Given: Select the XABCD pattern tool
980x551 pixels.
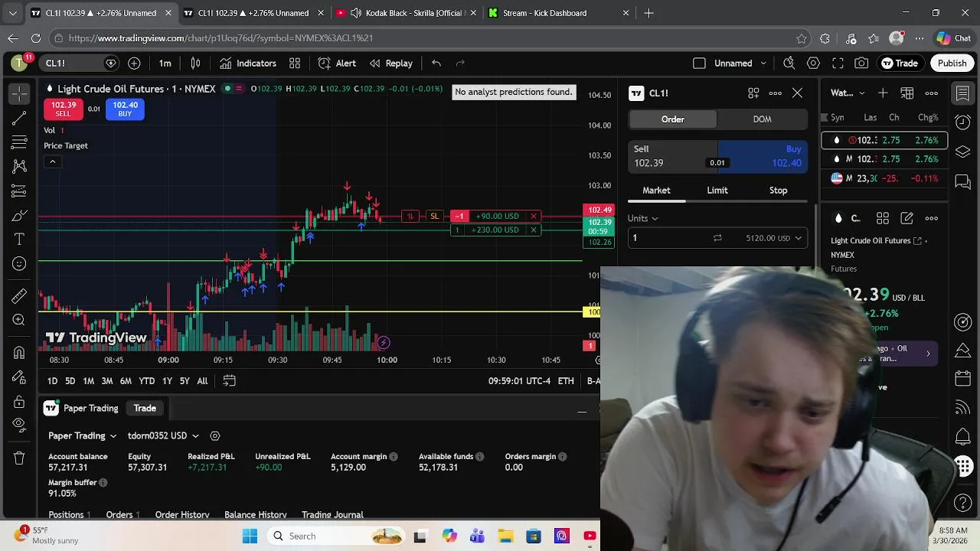Looking at the screenshot, I should [19, 166].
